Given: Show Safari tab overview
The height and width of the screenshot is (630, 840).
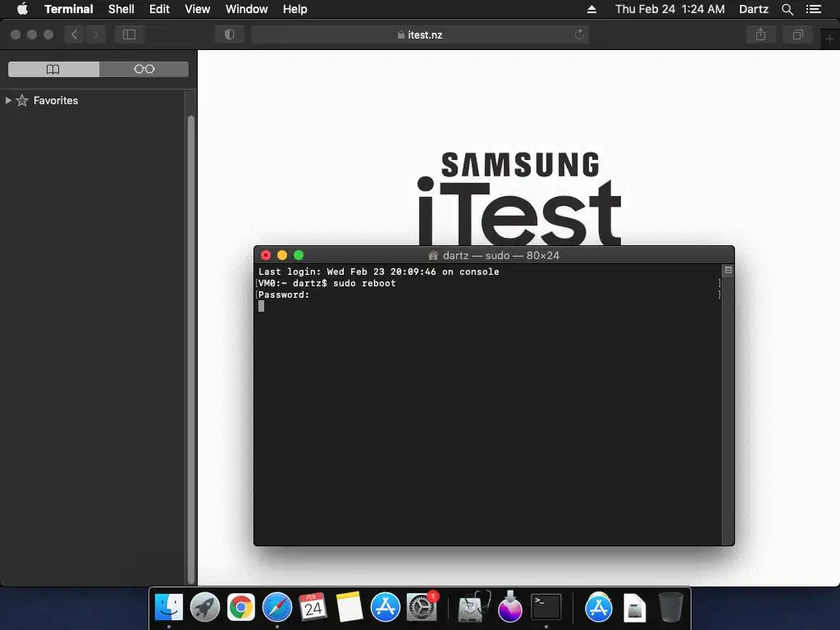Looking at the screenshot, I should coord(797,34).
